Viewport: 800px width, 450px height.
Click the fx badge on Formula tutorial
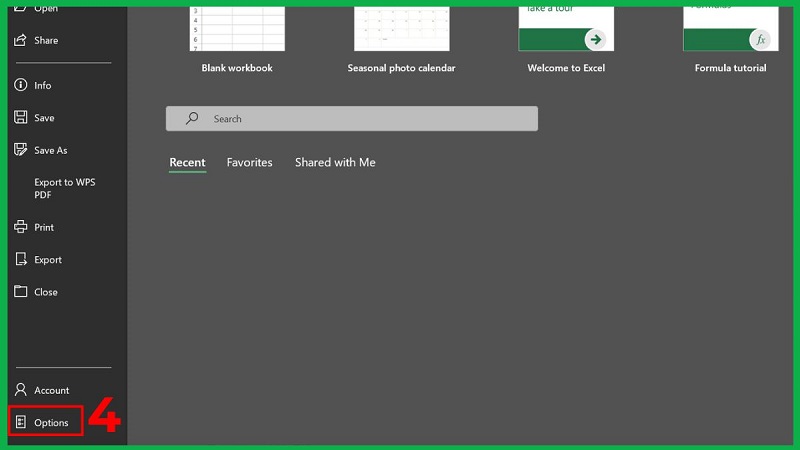(x=761, y=39)
